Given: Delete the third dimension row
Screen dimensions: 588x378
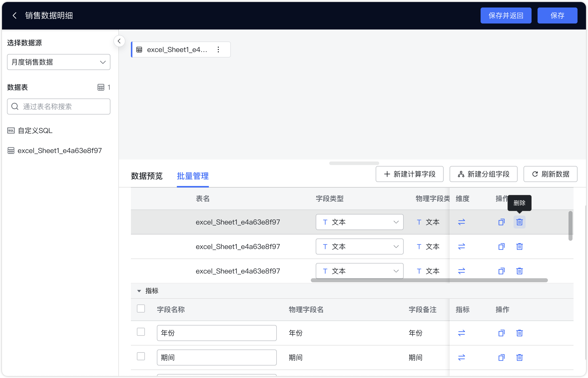Looking at the screenshot, I should [519, 271].
